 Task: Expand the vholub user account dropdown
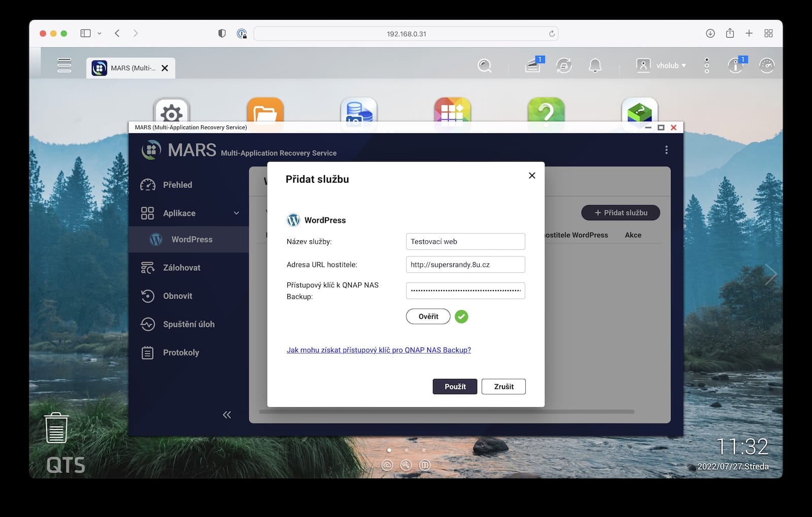pyautogui.click(x=661, y=66)
